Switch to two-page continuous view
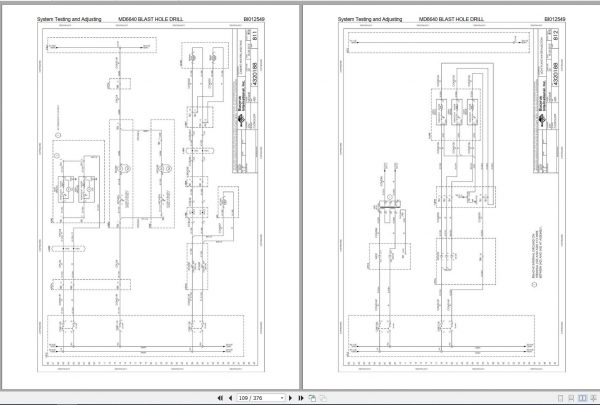 (592, 398)
